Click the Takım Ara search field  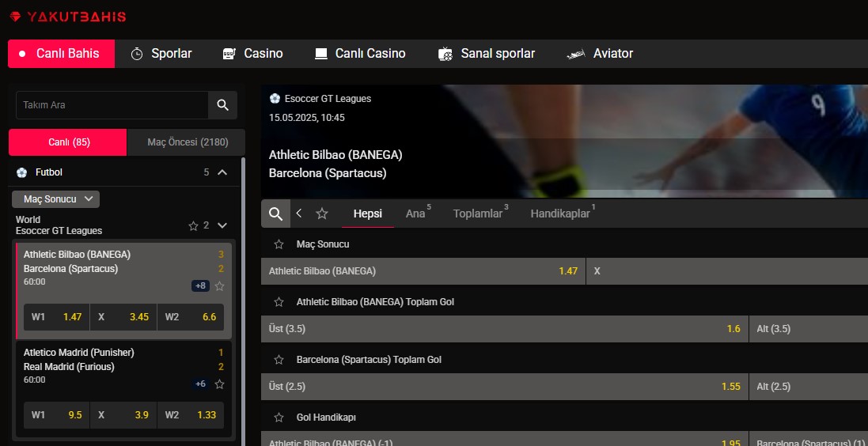pyautogui.click(x=112, y=105)
